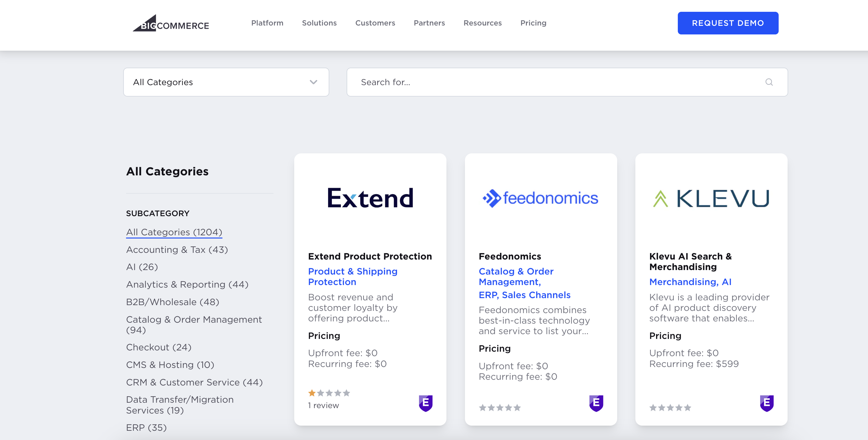Screen dimensions: 868x440
Task: Click 'Feedonomics combines best-in-class technology' description
Action: pyautogui.click(x=534, y=320)
